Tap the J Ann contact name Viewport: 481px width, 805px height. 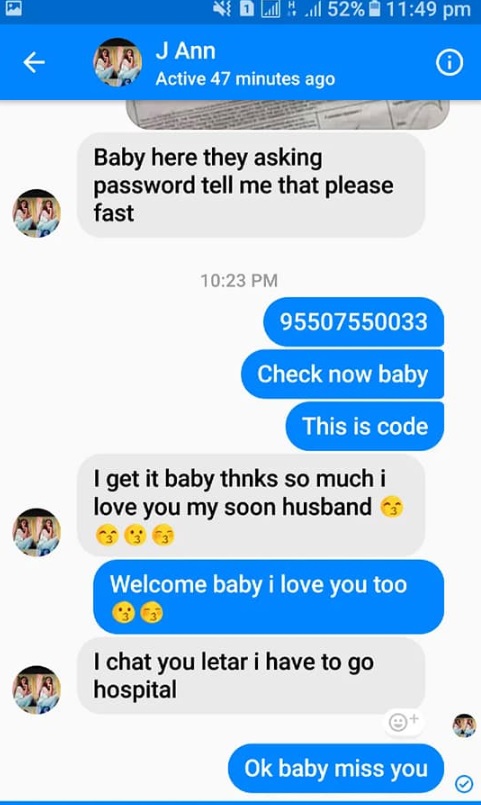(185, 51)
